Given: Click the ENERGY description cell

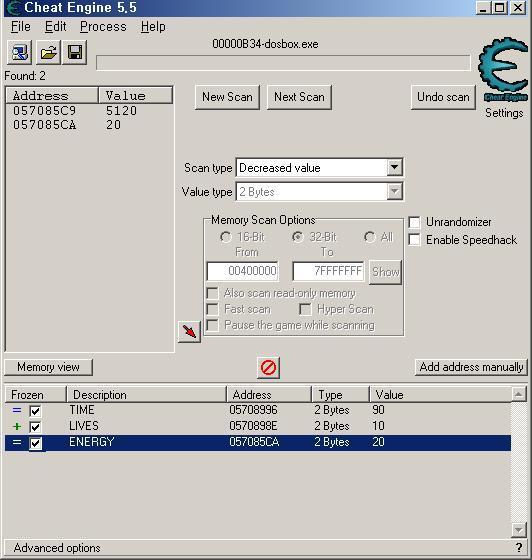Looking at the screenshot, I should [92, 442].
